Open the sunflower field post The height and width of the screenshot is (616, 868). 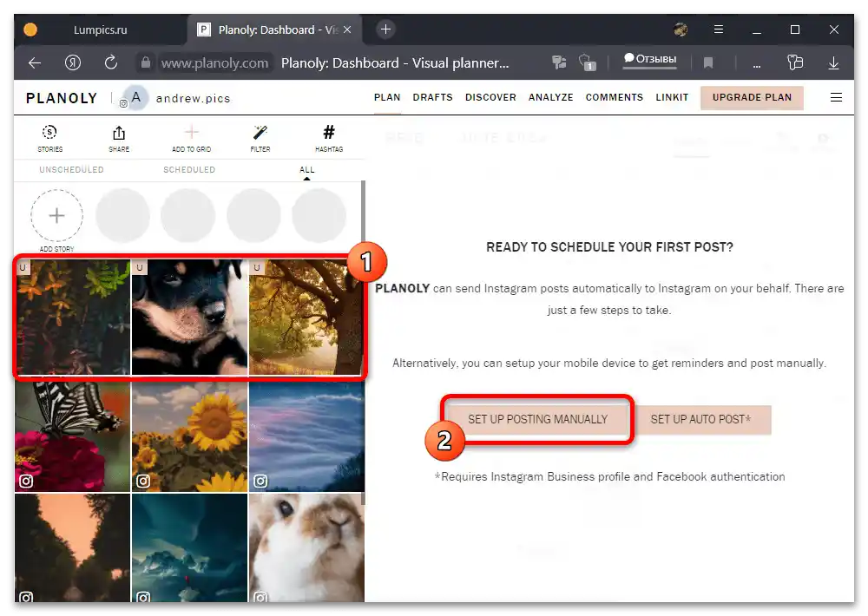pyautogui.click(x=189, y=436)
